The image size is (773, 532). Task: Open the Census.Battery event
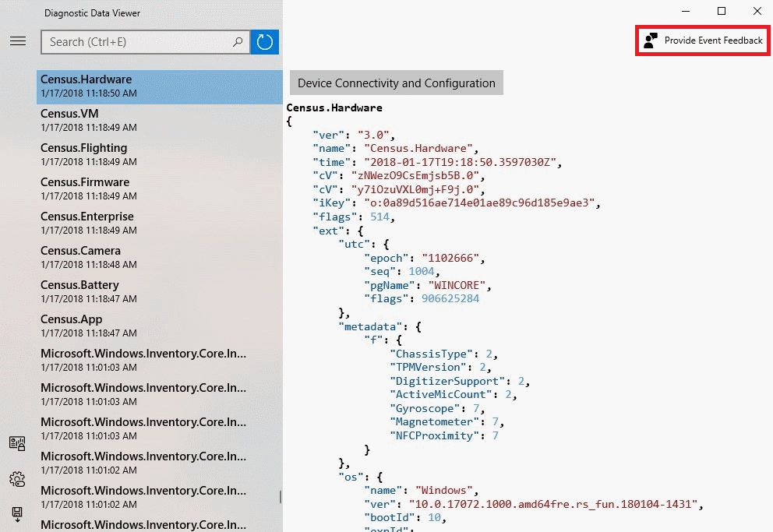[x=159, y=291]
